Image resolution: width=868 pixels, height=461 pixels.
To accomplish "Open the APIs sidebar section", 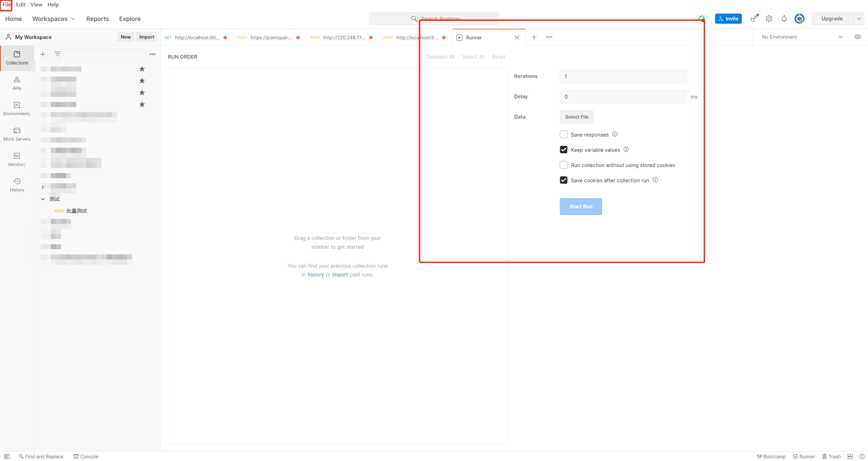I will tap(17, 83).
